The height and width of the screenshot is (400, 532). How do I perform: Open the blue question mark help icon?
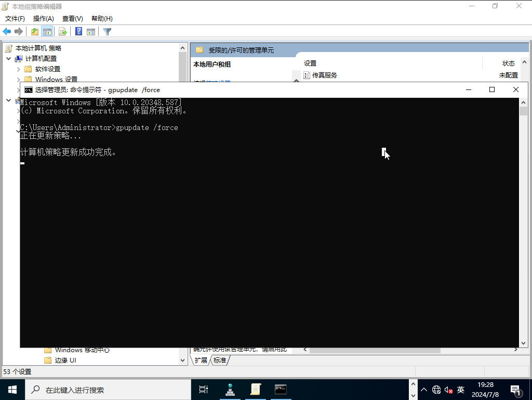79,32
